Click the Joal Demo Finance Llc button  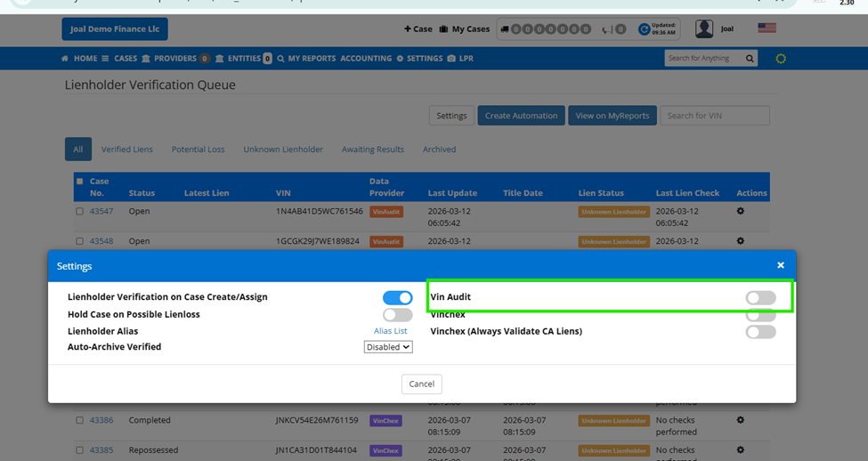click(115, 28)
